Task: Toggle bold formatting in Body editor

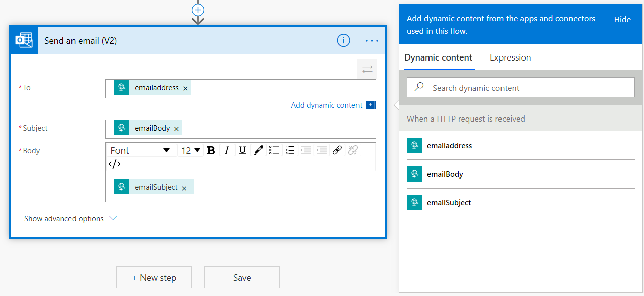Action: coord(211,150)
